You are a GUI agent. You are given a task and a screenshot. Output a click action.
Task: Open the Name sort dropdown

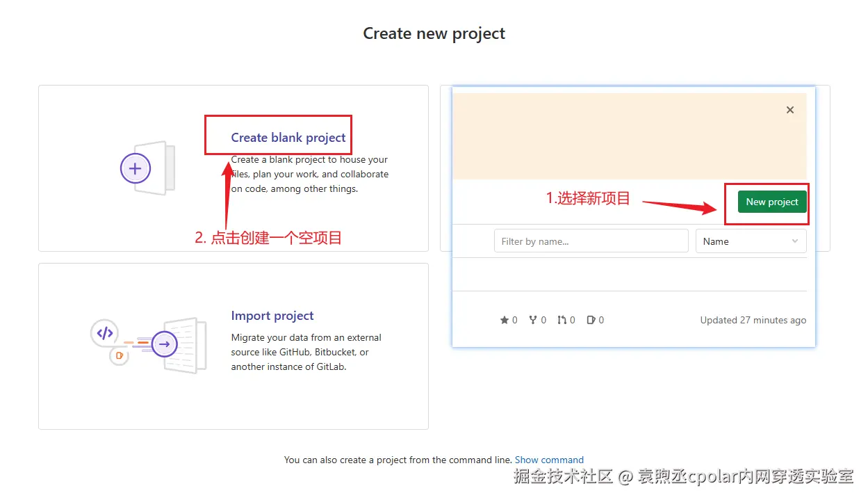tap(751, 241)
